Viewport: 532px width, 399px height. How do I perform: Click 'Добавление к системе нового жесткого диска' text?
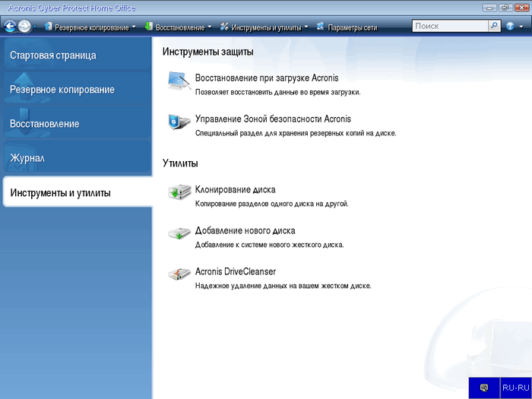(x=269, y=245)
